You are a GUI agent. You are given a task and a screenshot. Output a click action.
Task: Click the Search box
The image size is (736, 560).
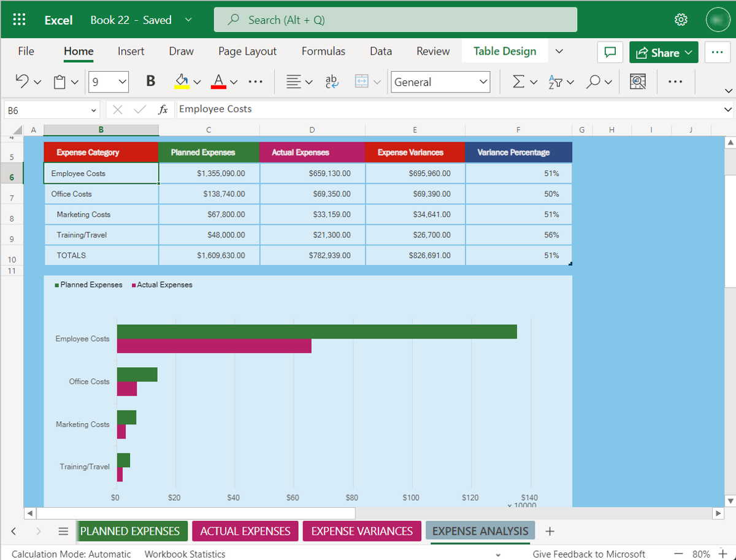[396, 20]
